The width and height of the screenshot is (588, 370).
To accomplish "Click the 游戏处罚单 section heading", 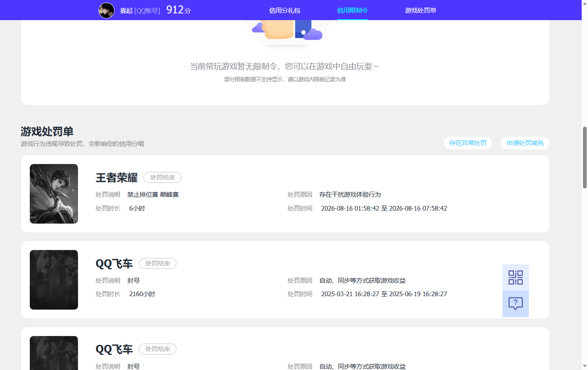I will (x=47, y=132).
